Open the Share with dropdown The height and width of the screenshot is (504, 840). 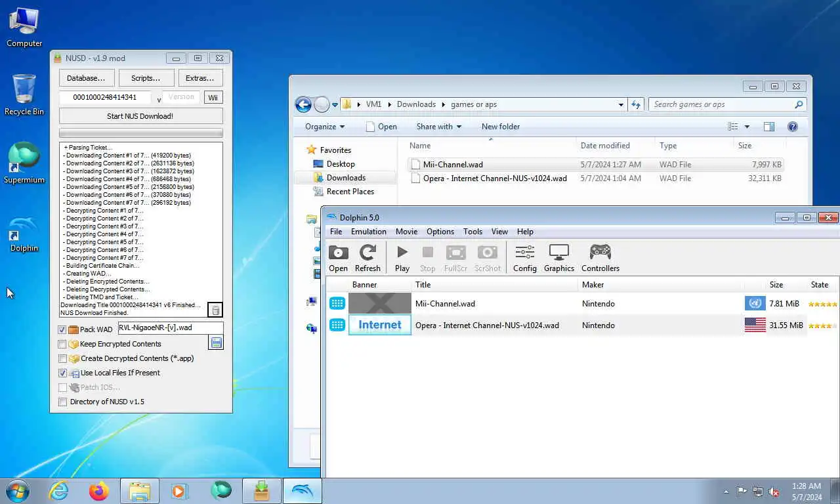click(438, 127)
